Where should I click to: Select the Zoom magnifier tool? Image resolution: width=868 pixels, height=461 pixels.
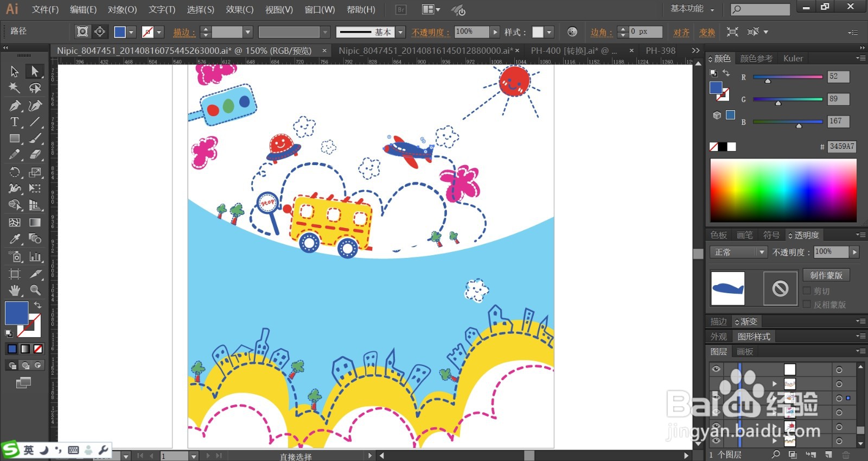(x=35, y=290)
